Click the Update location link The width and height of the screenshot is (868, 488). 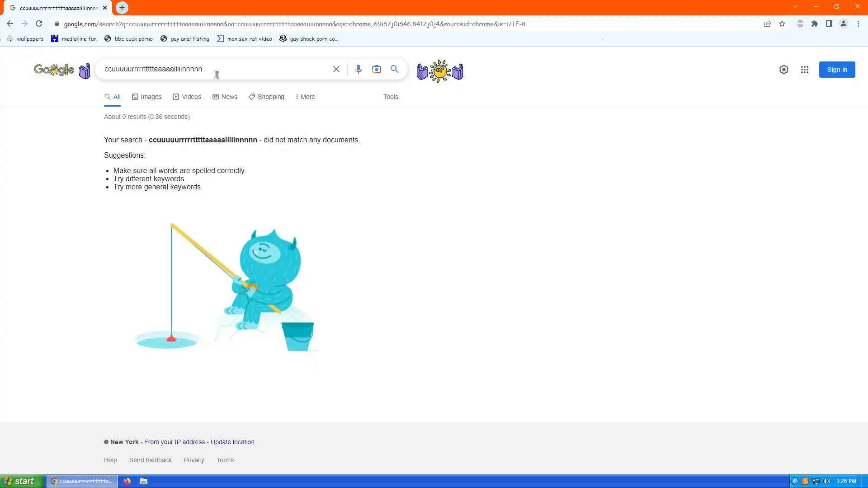coord(232,442)
